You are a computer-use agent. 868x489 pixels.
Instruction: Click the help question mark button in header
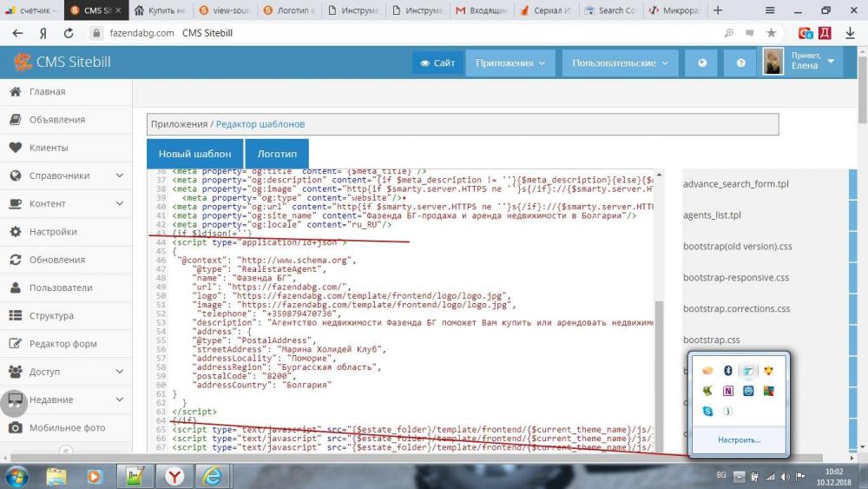click(740, 63)
